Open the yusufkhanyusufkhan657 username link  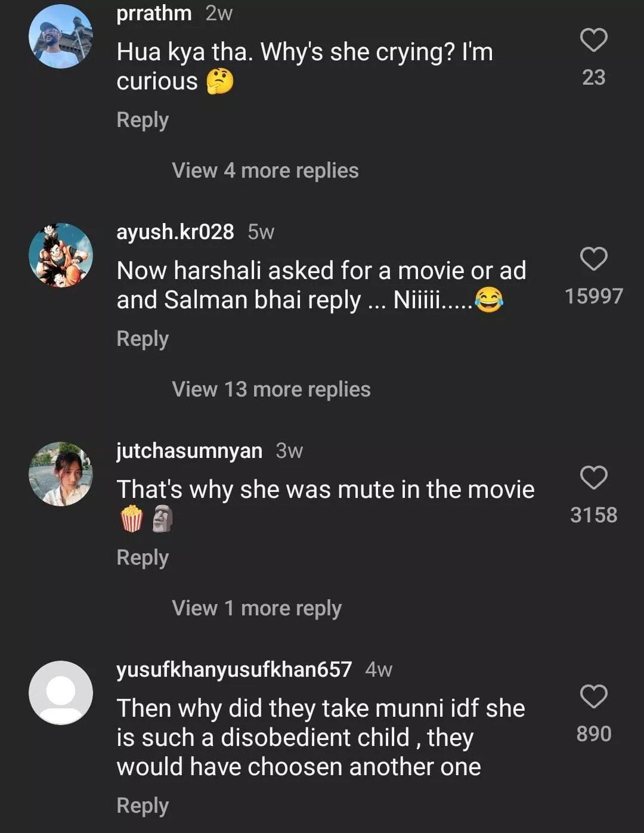234,670
